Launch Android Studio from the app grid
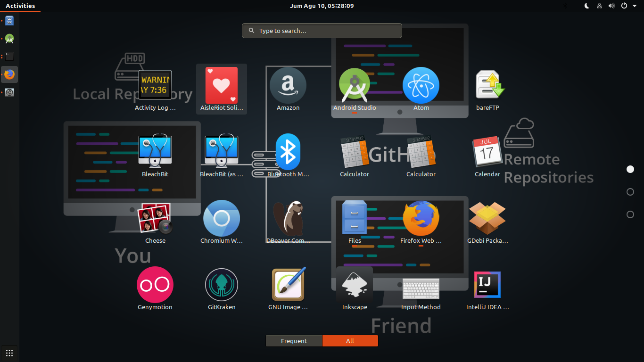Image resolution: width=644 pixels, height=362 pixels. (355, 90)
